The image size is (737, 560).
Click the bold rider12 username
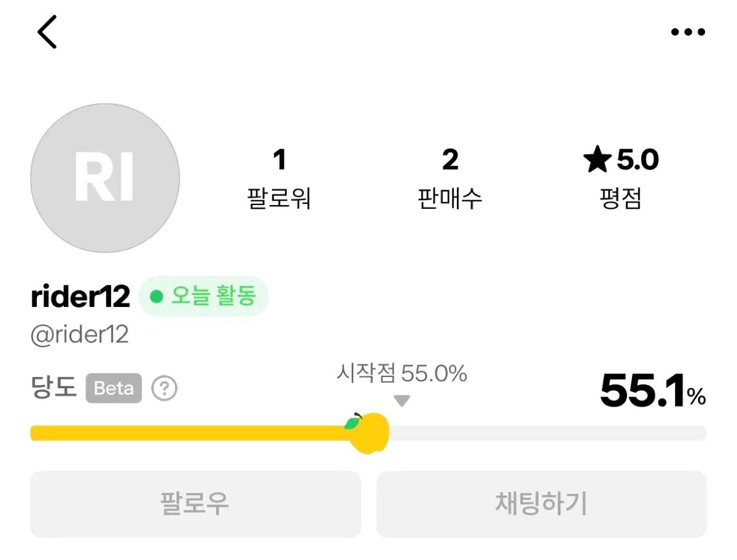pos(80,297)
